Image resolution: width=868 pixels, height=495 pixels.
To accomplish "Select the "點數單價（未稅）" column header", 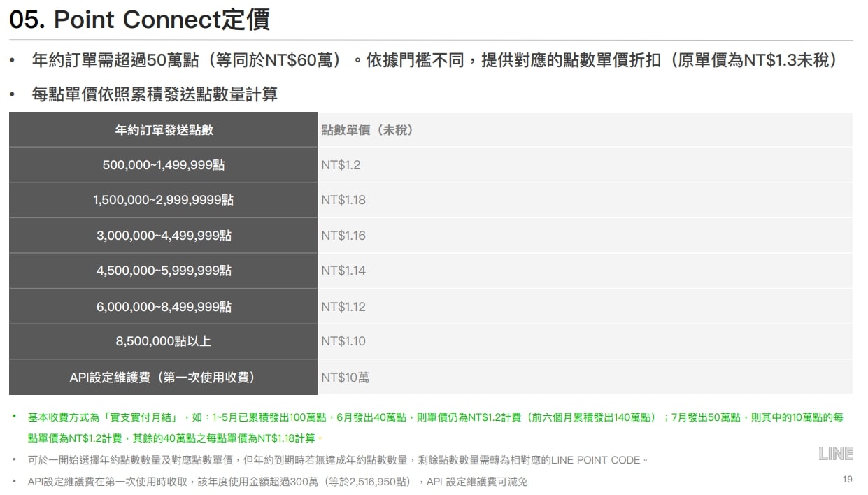I will tap(367, 130).
